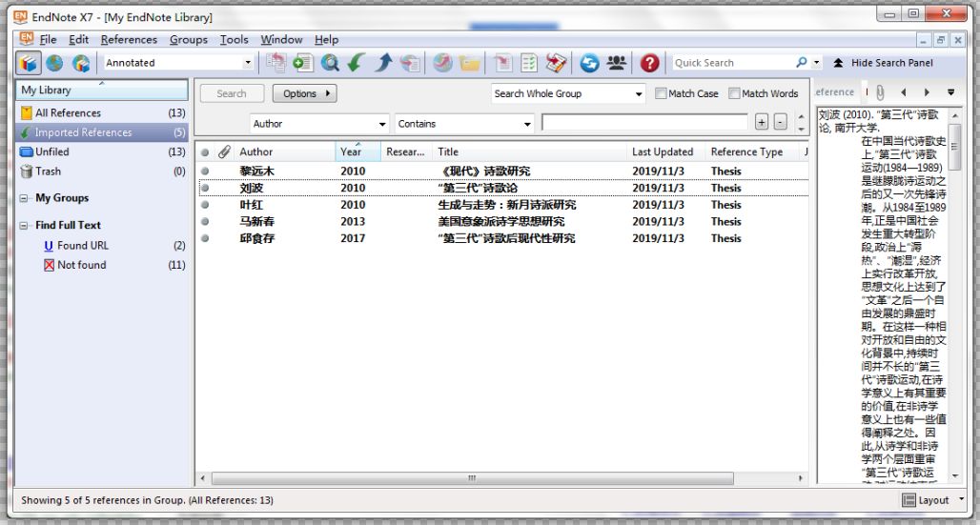Open the Window menu

click(281, 39)
